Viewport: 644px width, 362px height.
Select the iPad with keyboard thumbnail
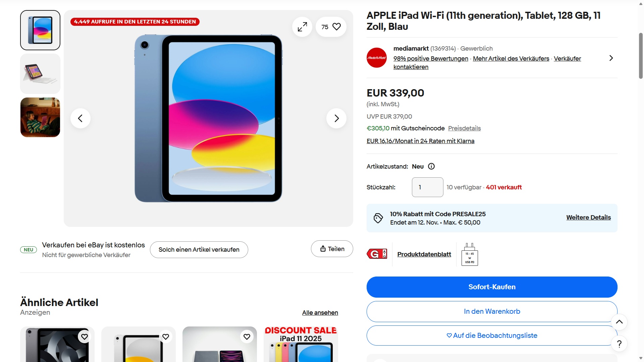pyautogui.click(x=40, y=74)
